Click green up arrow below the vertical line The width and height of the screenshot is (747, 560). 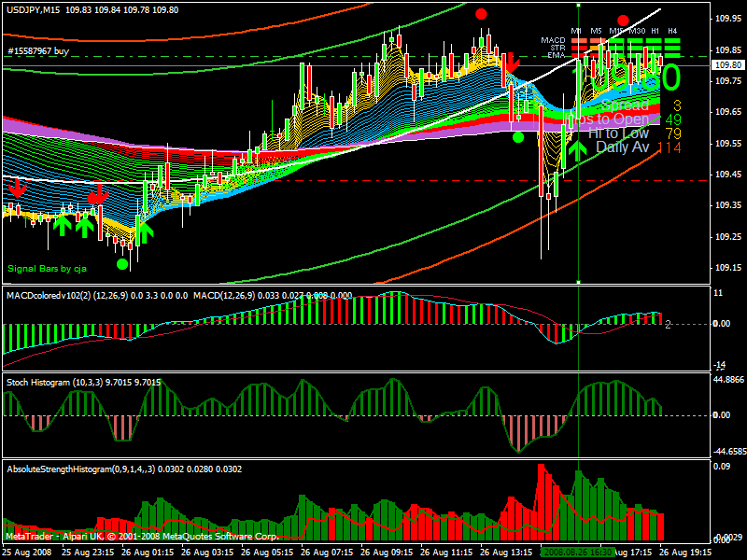pyautogui.click(x=578, y=150)
